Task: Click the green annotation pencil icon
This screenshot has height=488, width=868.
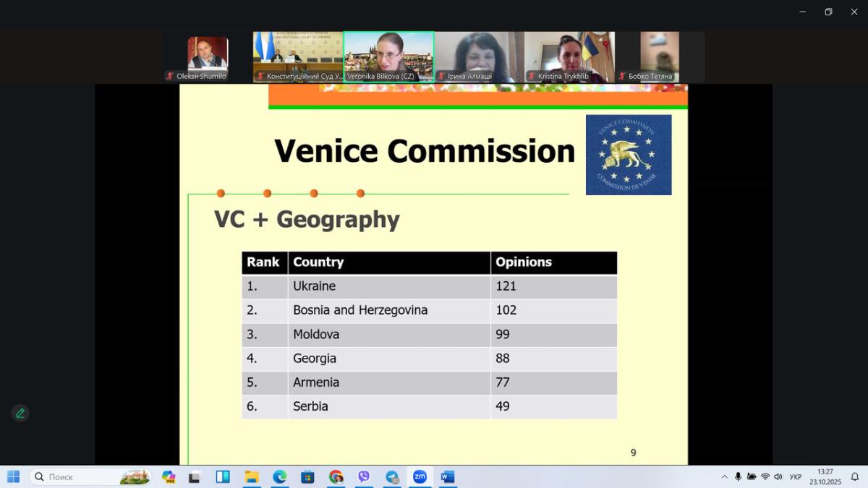Action: [x=20, y=413]
